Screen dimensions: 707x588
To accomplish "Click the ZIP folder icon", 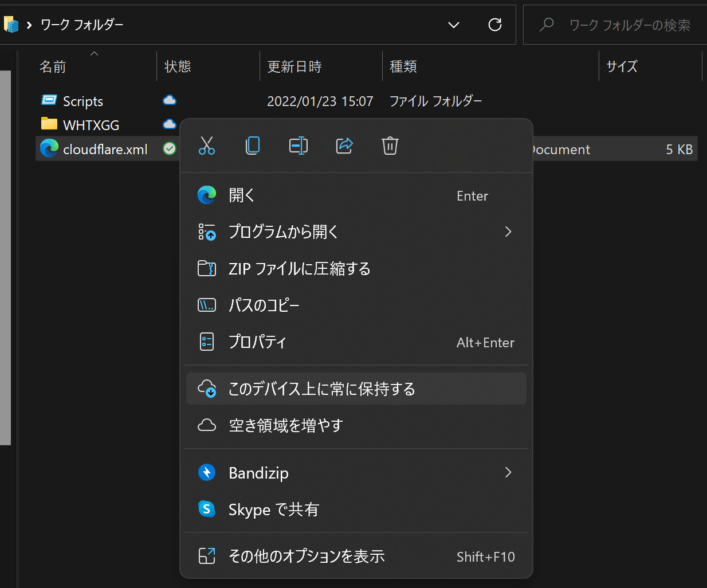I will click(x=207, y=268).
